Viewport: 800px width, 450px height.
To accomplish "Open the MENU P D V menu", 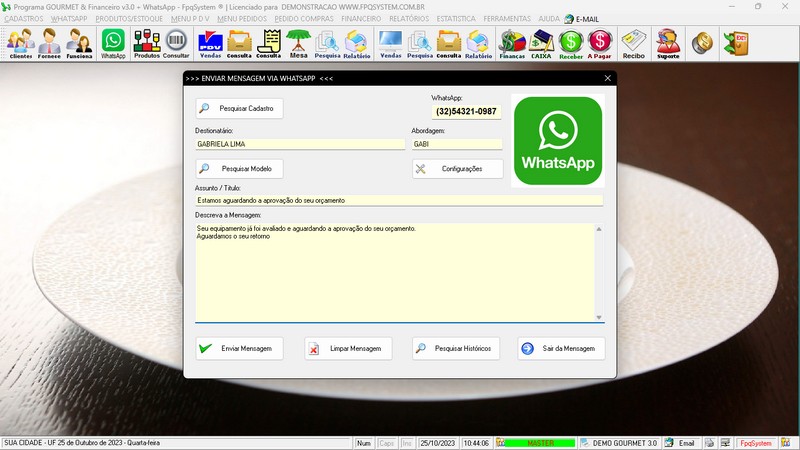I will pos(190,19).
